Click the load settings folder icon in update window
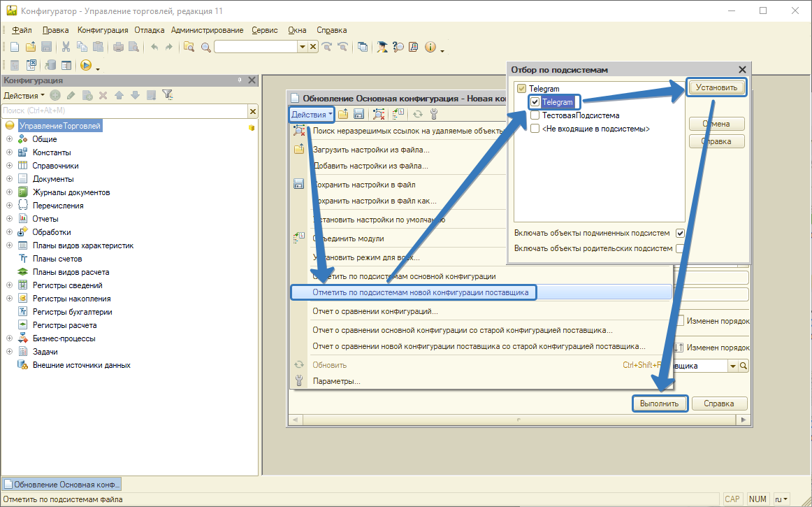Viewport: 812px width, 507px height. pos(343,115)
